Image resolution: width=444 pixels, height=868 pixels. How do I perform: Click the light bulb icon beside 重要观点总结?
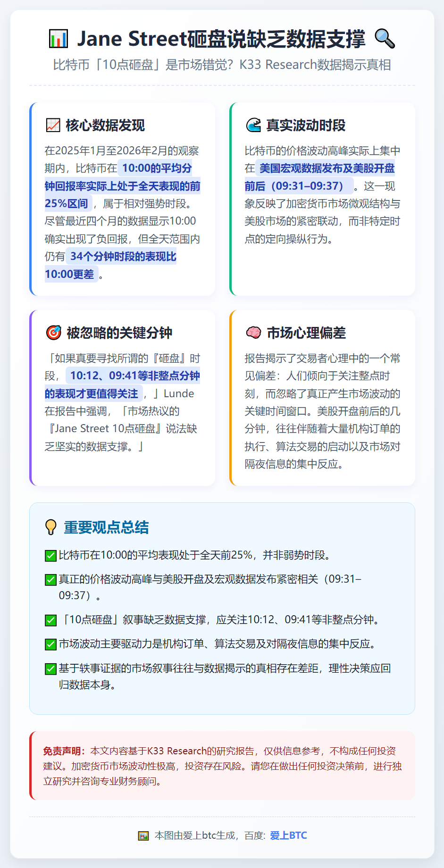click(x=51, y=527)
